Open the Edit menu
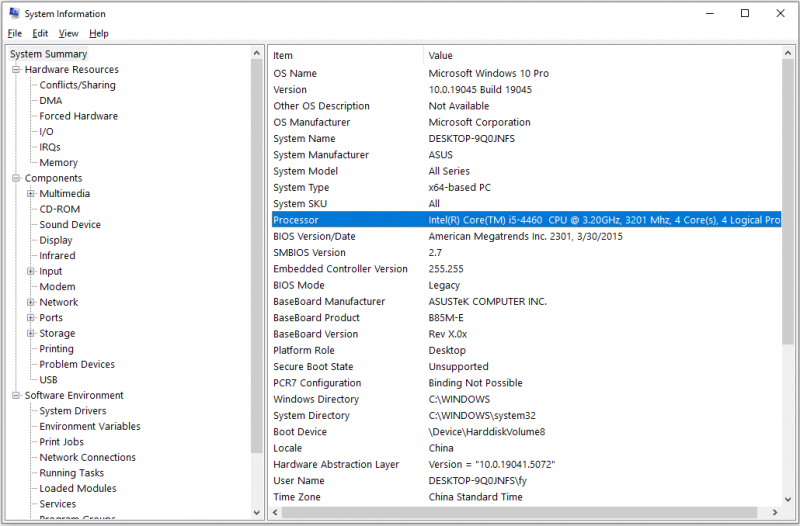This screenshot has width=800, height=526. click(x=40, y=33)
